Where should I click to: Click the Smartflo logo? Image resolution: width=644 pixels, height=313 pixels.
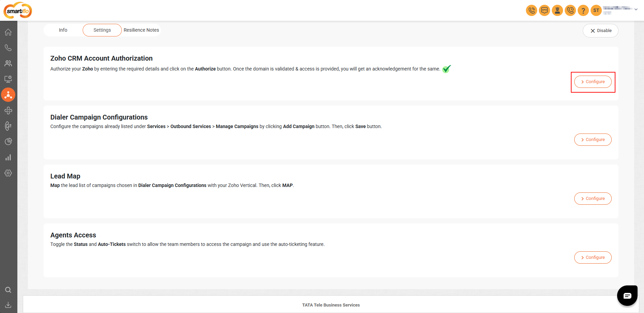pos(18,10)
